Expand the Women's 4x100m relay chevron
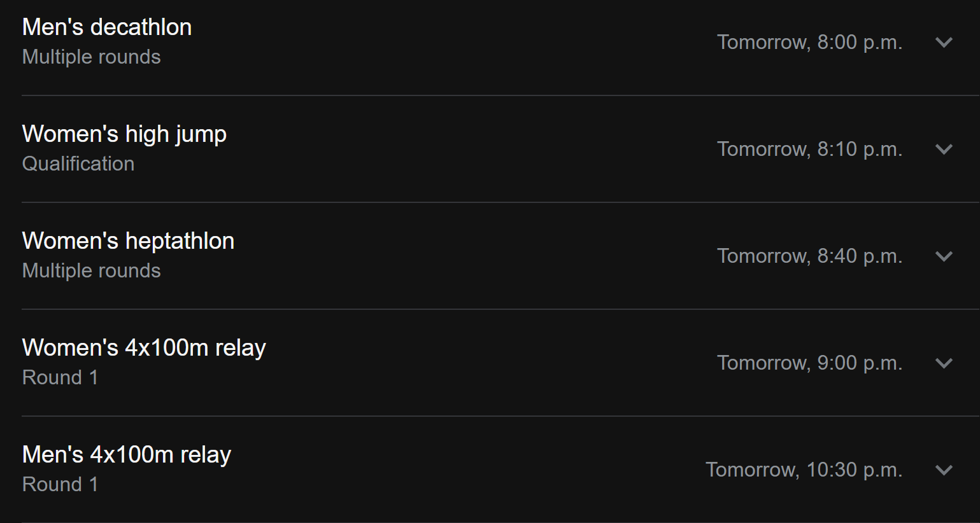The width and height of the screenshot is (980, 523). (944, 363)
